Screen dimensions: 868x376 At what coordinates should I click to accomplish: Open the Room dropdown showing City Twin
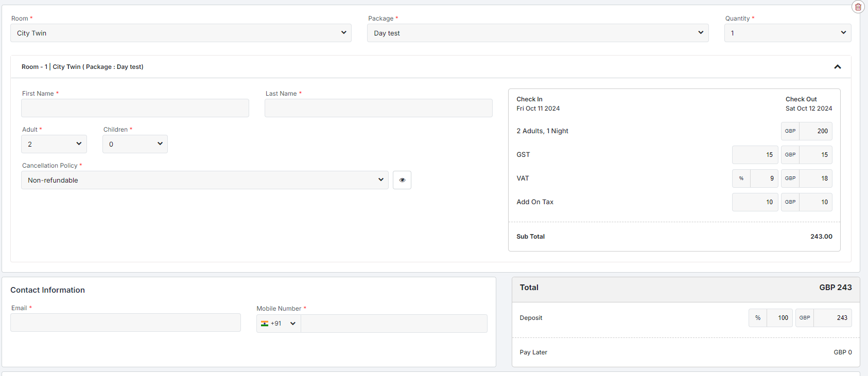coord(181,33)
